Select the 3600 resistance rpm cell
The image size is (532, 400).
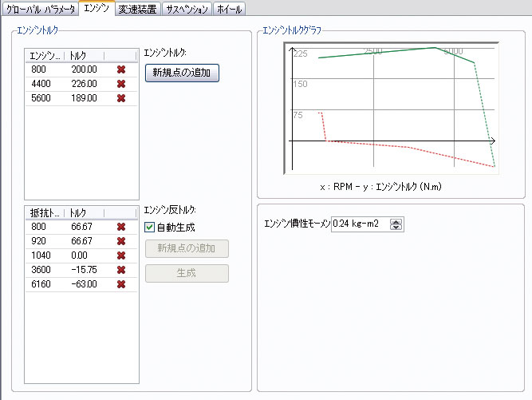click(x=41, y=270)
